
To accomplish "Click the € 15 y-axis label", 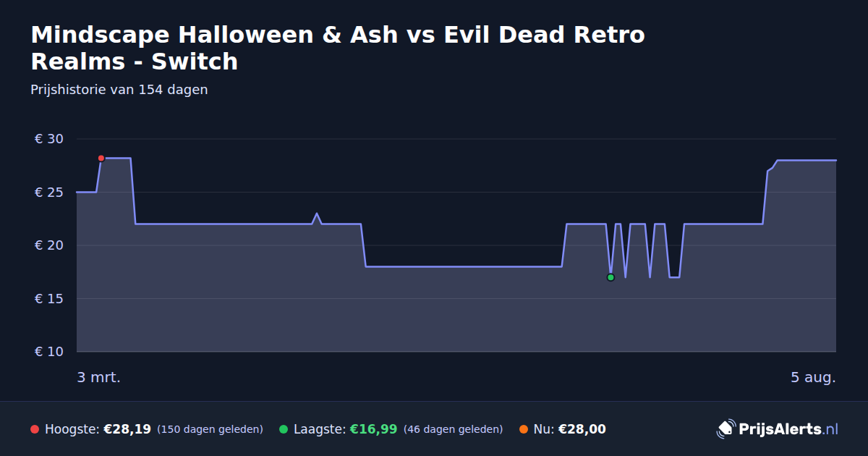I will pyautogui.click(x=49, y=299).
